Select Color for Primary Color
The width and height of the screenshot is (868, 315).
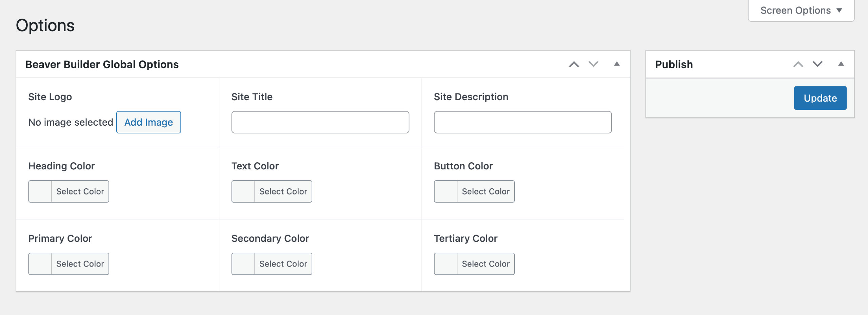click(80, 264)
